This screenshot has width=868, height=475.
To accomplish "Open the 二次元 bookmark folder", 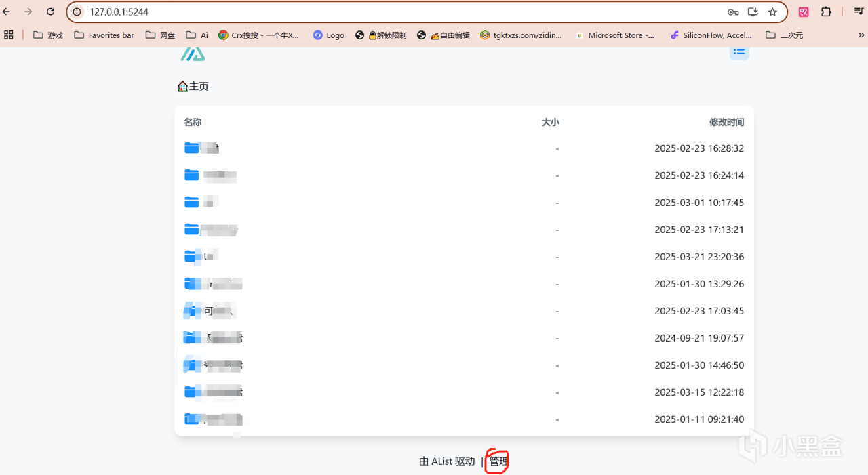I will 784,35.
